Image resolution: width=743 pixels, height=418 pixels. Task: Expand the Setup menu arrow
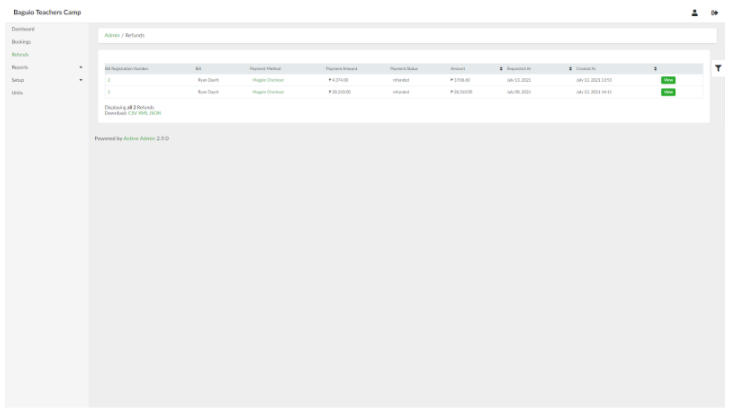click(81, 80)
